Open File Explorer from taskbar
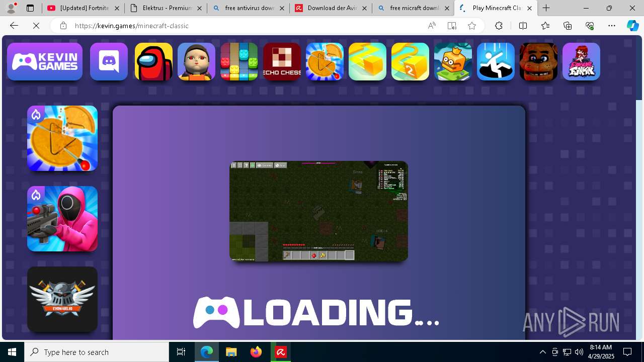644x362 pixels. 231,352
